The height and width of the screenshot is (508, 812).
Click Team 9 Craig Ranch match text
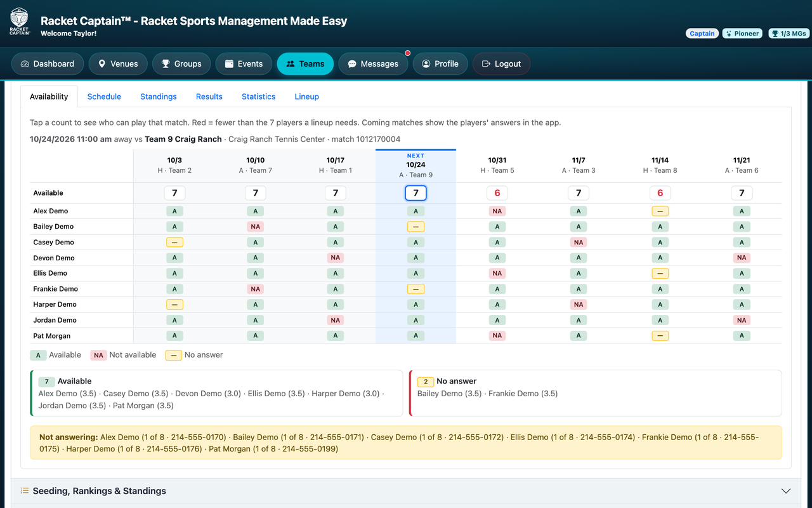(x=183, y=139)
